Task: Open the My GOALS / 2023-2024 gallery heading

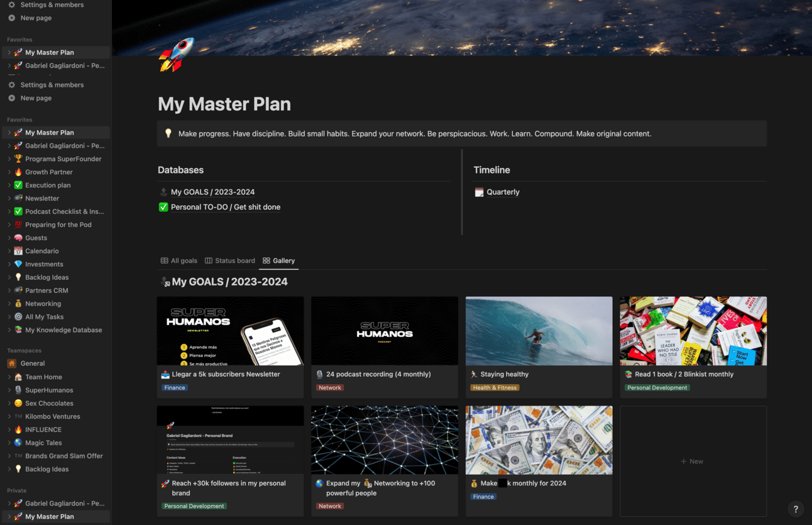Action: click(229, 282)
